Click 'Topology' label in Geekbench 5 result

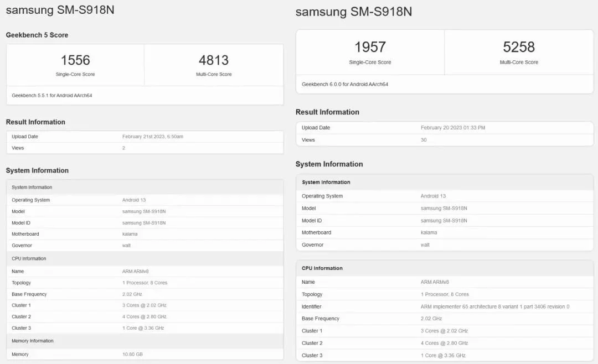pyautogui.click(x=21, y=283)
